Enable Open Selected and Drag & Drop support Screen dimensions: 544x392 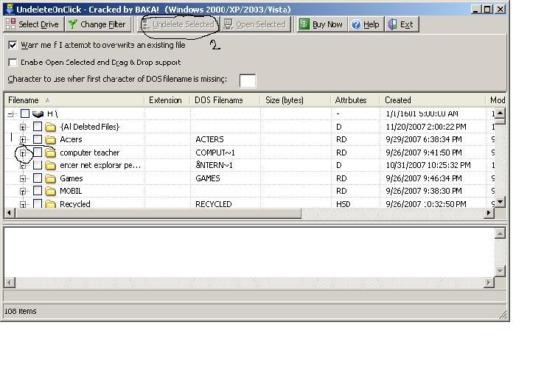[x=13, y=63]
